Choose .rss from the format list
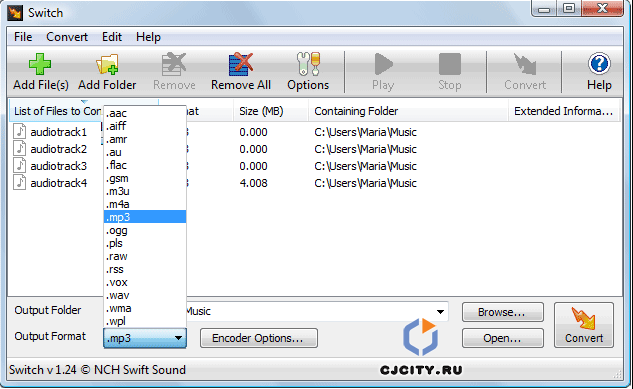The image size is (633, 389). pos(145,269)
